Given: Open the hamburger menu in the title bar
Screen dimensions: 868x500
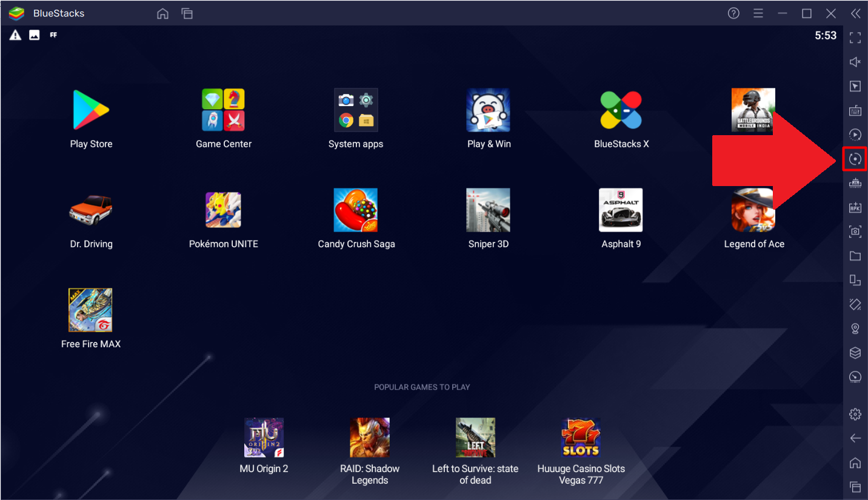Looking at the screenshot, I should [758, 13].
